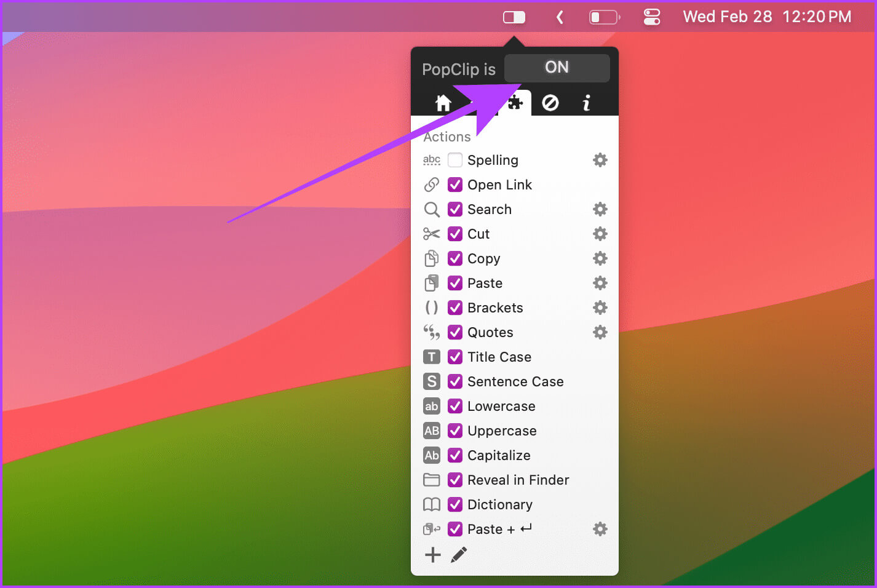Turn off the Copy action checkbox
Viewport: 877px width, 588px height.
point(455,258)
